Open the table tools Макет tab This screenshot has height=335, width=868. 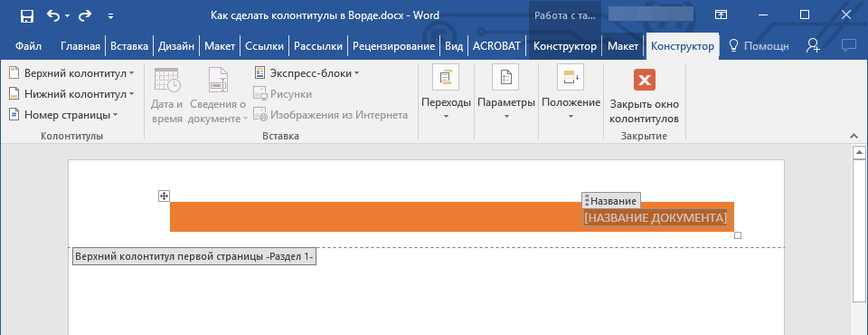[x=623, y=46]
